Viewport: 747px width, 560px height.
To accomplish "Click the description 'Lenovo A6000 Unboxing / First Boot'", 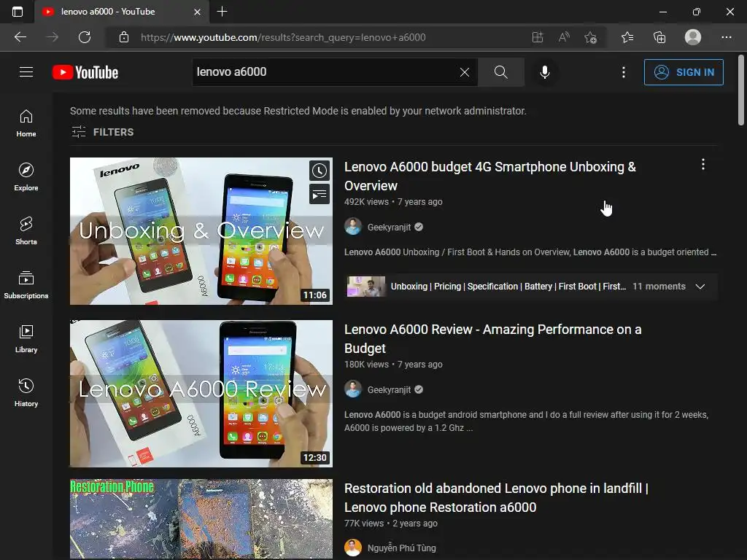I will pyautogui.click(x=530, y=252).
